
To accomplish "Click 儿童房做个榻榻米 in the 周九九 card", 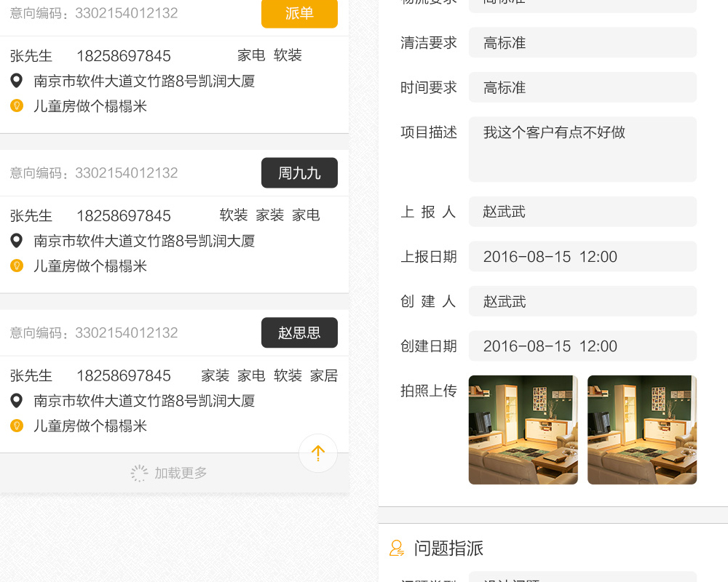I will 90,266.
